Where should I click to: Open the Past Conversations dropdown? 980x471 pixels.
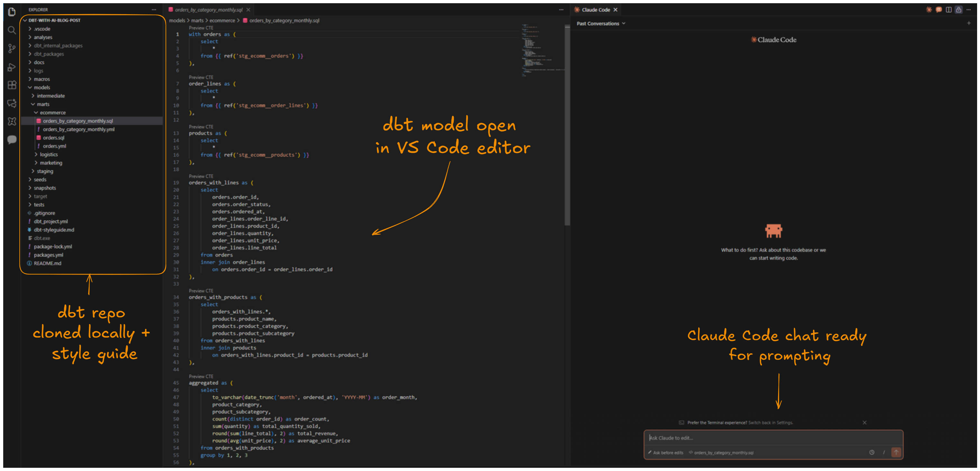[600, 23]
